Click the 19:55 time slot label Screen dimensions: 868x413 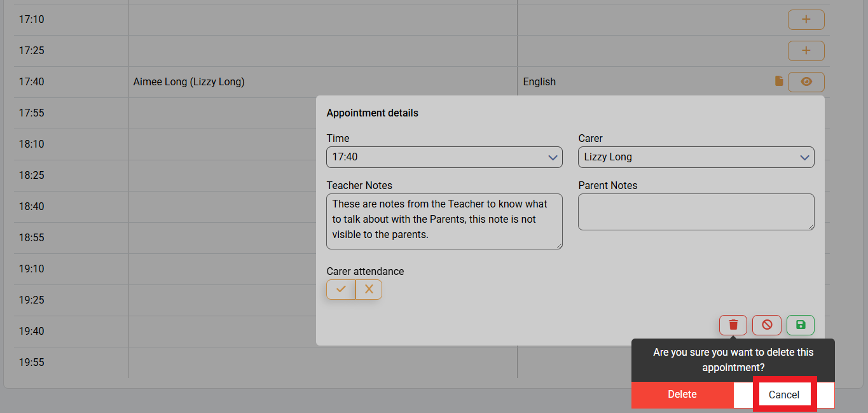click(x=32, y=363)
